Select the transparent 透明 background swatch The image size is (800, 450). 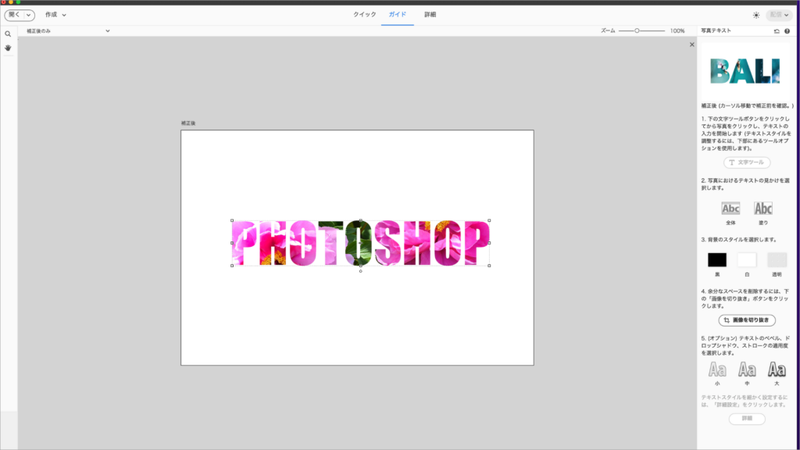coord(777,260)
